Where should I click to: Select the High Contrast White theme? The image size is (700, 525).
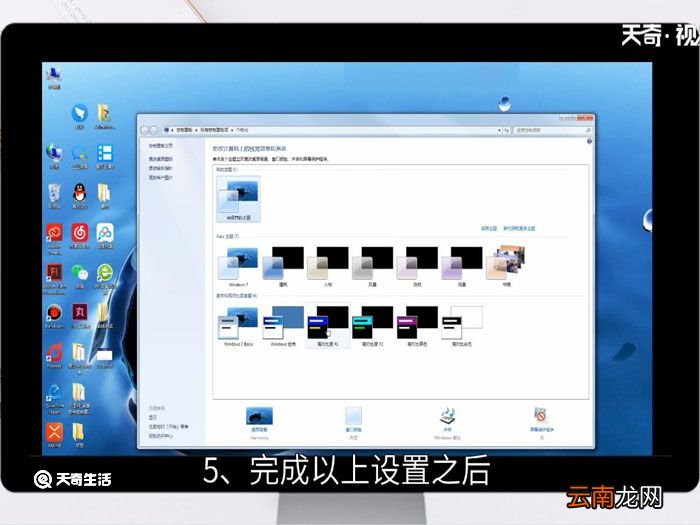coord(462,326)
